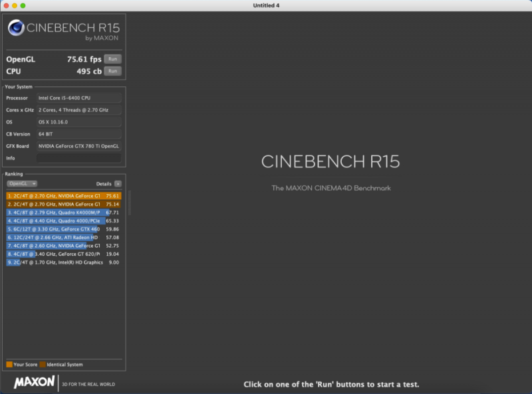Select the ATI Radeon HD ranking row

pyautogui.click(x=63, y=237)
